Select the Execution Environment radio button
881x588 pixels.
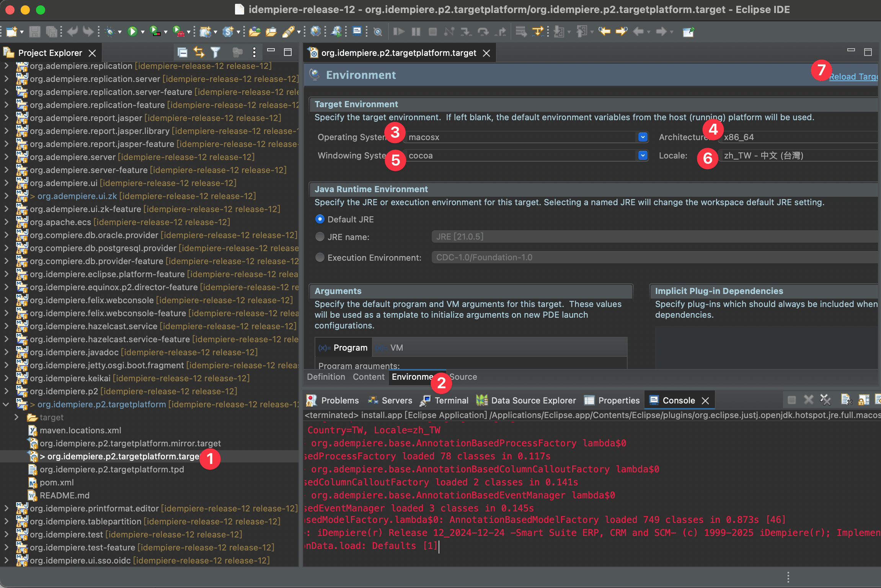(320, 257)
